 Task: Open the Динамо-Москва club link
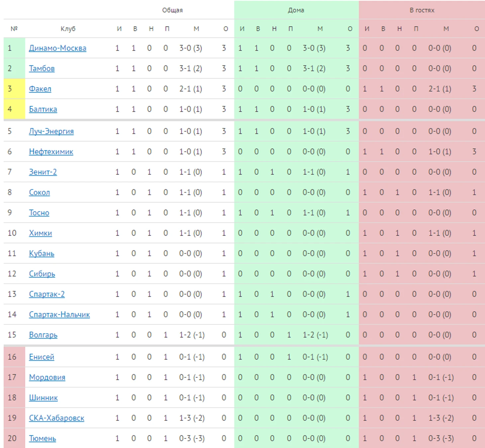point(57,48)
